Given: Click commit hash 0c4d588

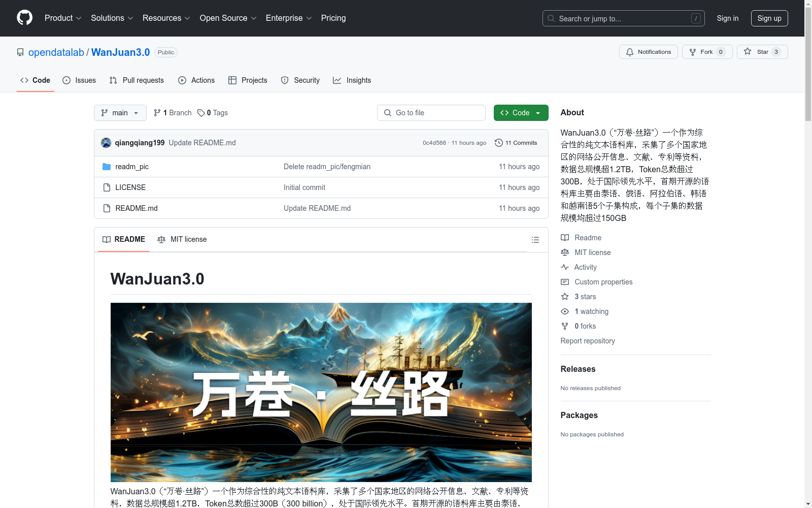Looking at the screenshot, I should [x=434, y=143].
